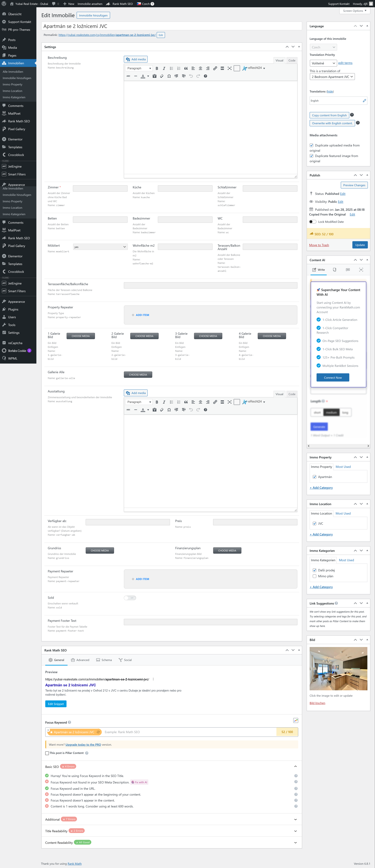Image resolution: width=375 pixels, height=868 pixels.
Task: Click blockquote icon in Ausstattung editor toolbar
Action: click(x=186, y=402)
